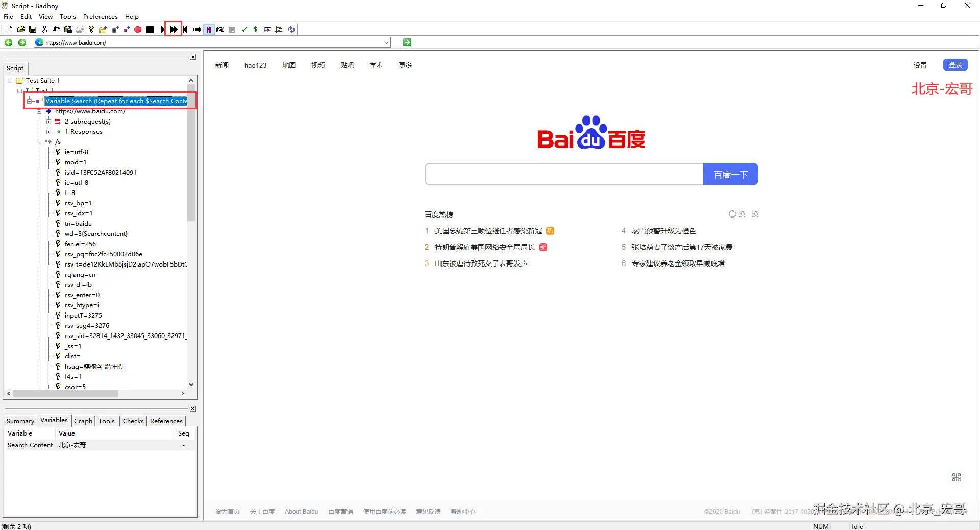Switch to the Checks tab
Image resolution: width=980 pixels, height=530 pixels.
coord(133,421)
